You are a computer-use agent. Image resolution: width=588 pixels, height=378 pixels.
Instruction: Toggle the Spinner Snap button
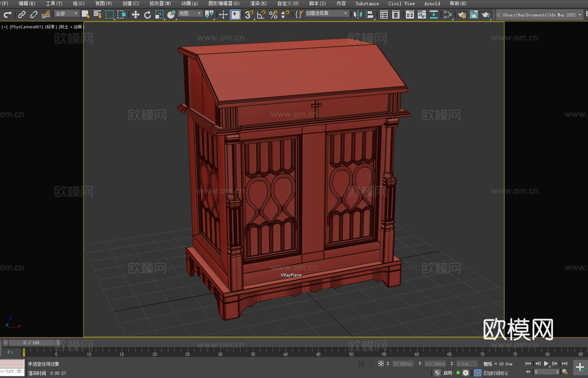tap(285, 14)
